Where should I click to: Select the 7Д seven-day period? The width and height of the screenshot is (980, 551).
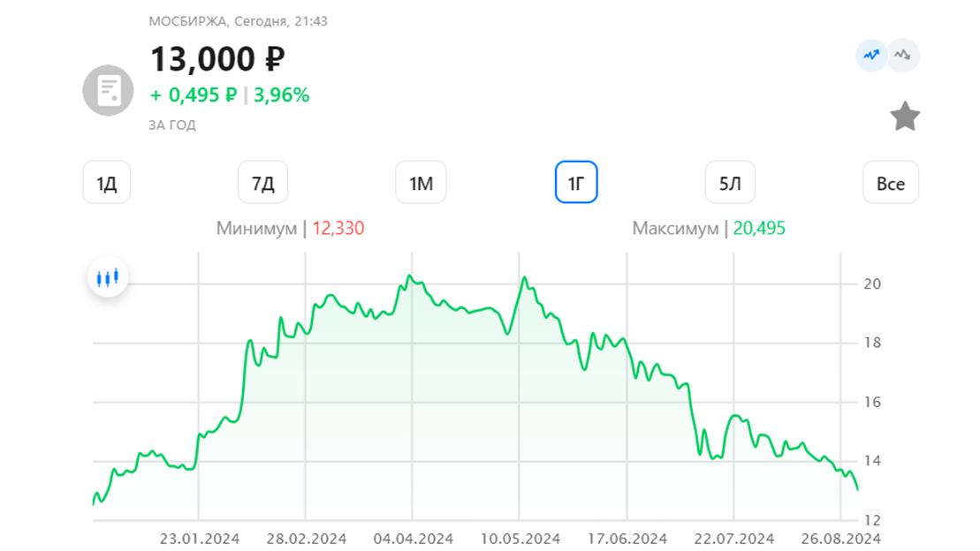(263, 183)
